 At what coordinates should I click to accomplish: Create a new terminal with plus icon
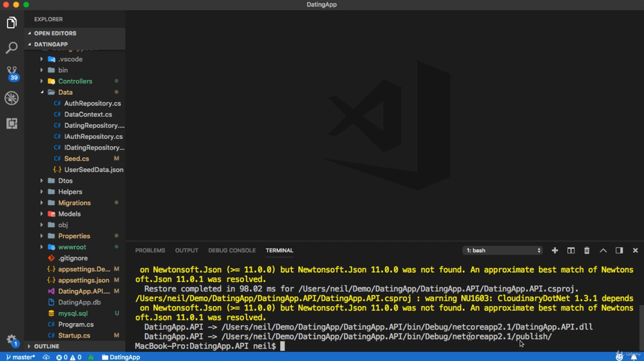coord(554,250)
